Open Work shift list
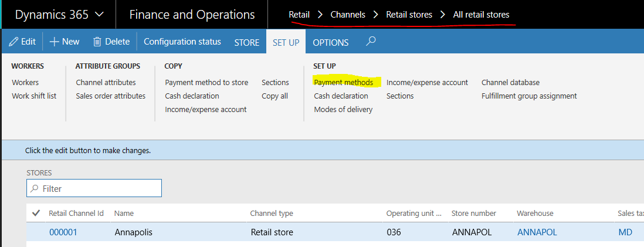The height and width of the screenshot is (247, 644). (34, 96)
